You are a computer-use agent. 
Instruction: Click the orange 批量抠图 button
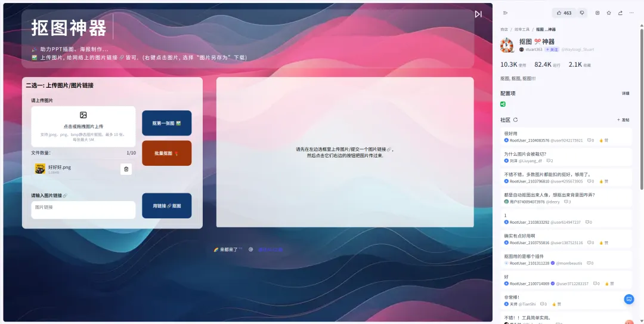tap(166, 153)
